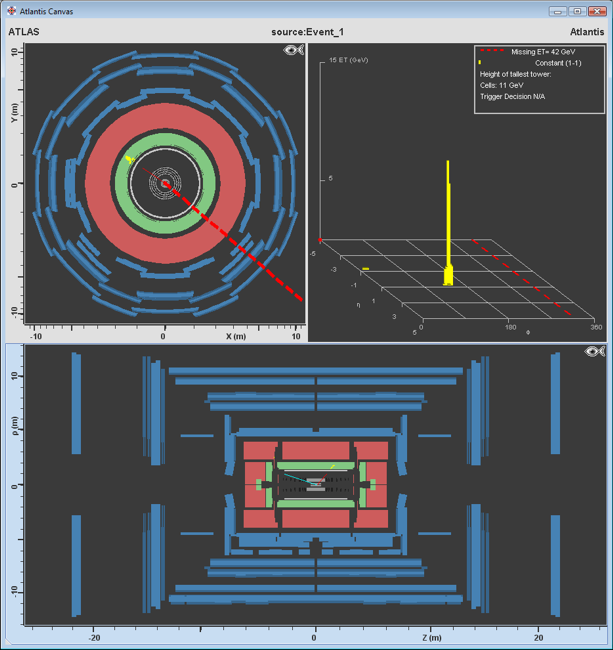613x650 pixels.
Task: Click the fisheye icon in the XY view
Action: (291, 50)
